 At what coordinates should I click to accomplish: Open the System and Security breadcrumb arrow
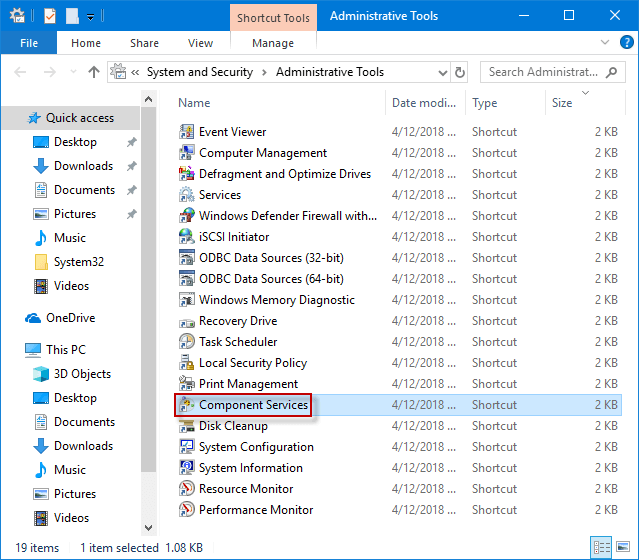264,72
